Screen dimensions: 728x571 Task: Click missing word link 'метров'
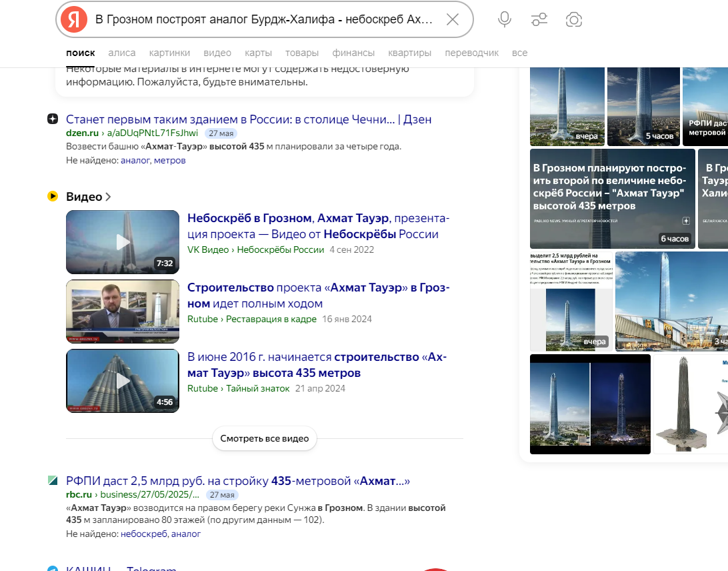tap(169, 160)
